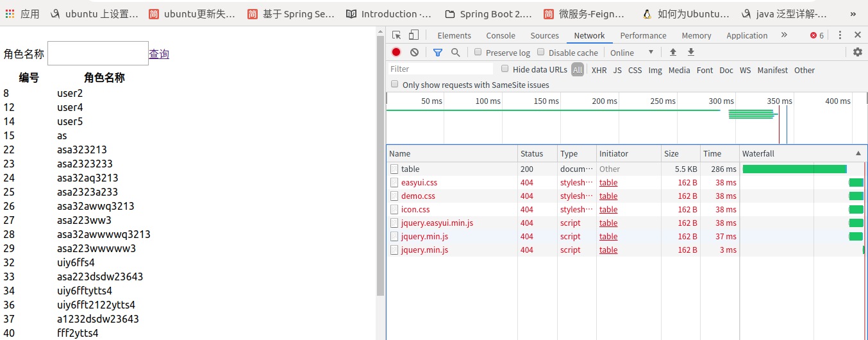Screen dimensions: 868x340
Task: Select the icon.css request row
Action: click(626, 209)
